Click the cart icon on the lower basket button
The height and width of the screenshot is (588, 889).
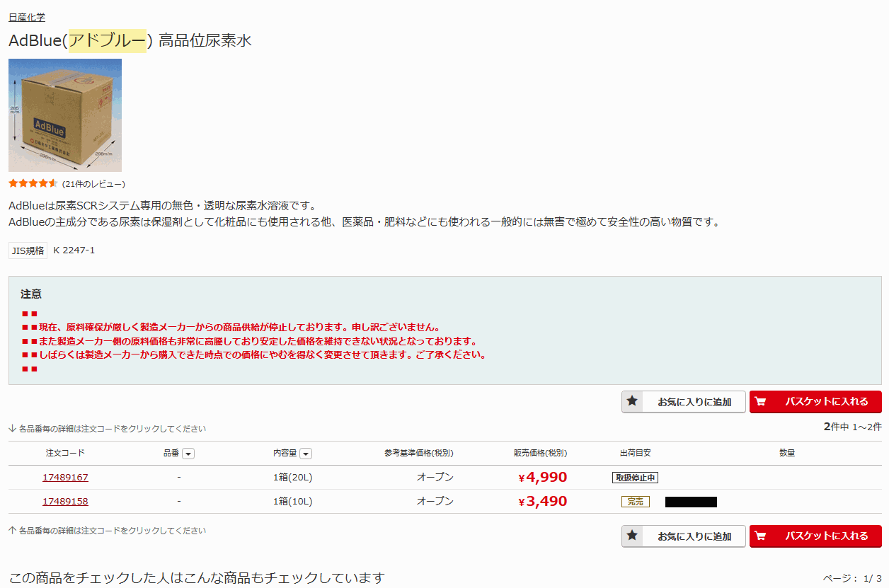(x=760, y=536)
